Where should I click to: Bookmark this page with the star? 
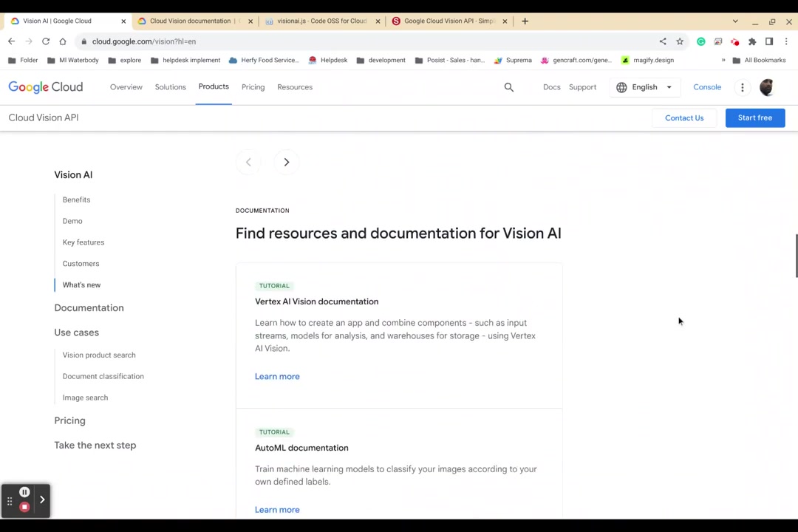680,41
